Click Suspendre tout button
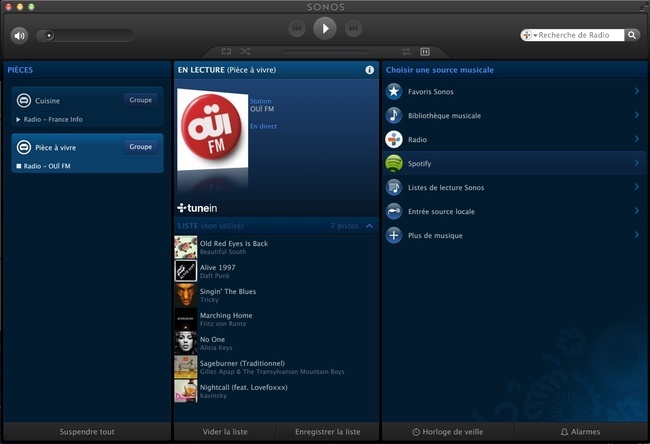The image size is (650, 444). tap(87, 432)
